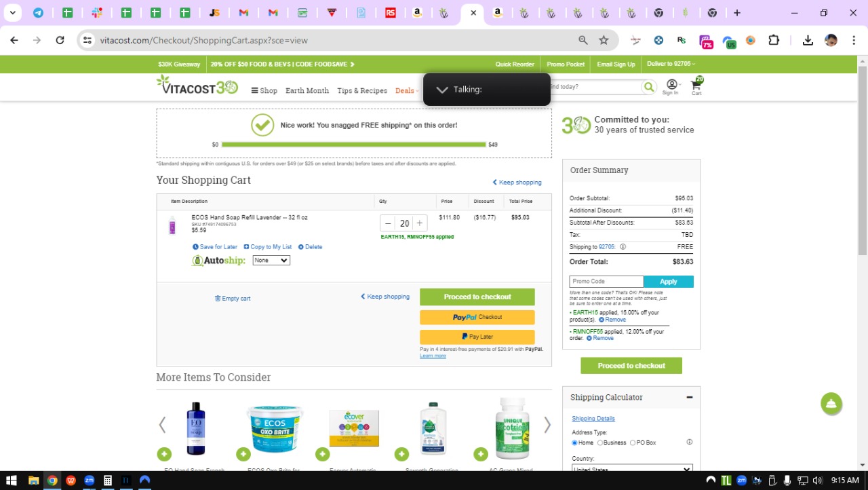
Task: Open the Deliver to 92705 dropdown
Action: [671, 64]
